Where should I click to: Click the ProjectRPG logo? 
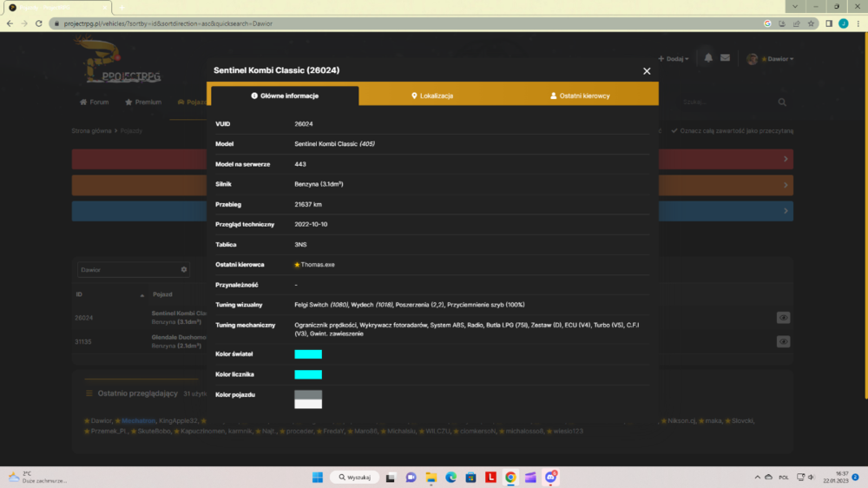[x=118, y=61]
